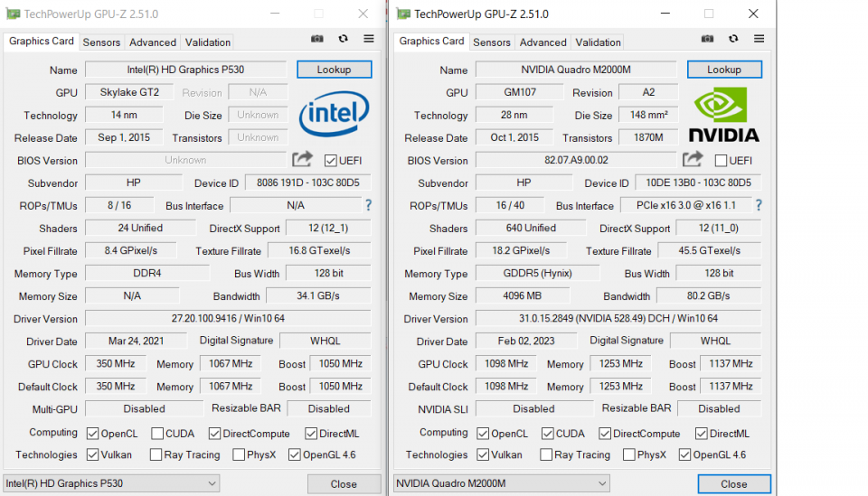
Task: Take screenshot with camera icon in Intel window
Action: (x=316, y=39)
